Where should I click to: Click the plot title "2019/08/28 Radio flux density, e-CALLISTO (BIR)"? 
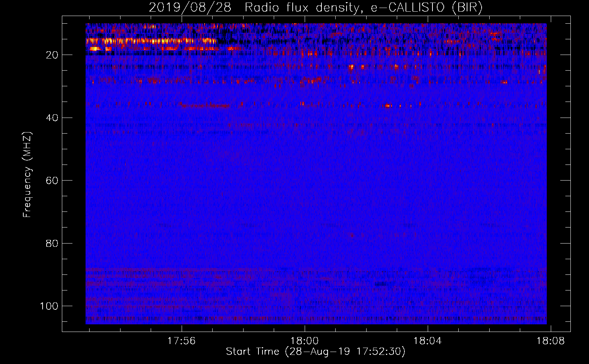tap(316, 7)
